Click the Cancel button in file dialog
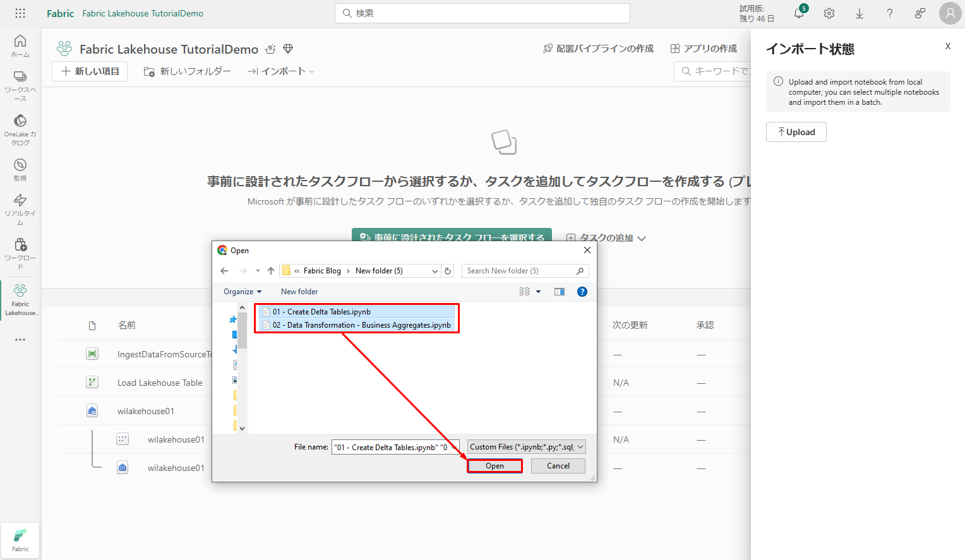This screenshot has width=965, height=560. click(x=558, y=466)
